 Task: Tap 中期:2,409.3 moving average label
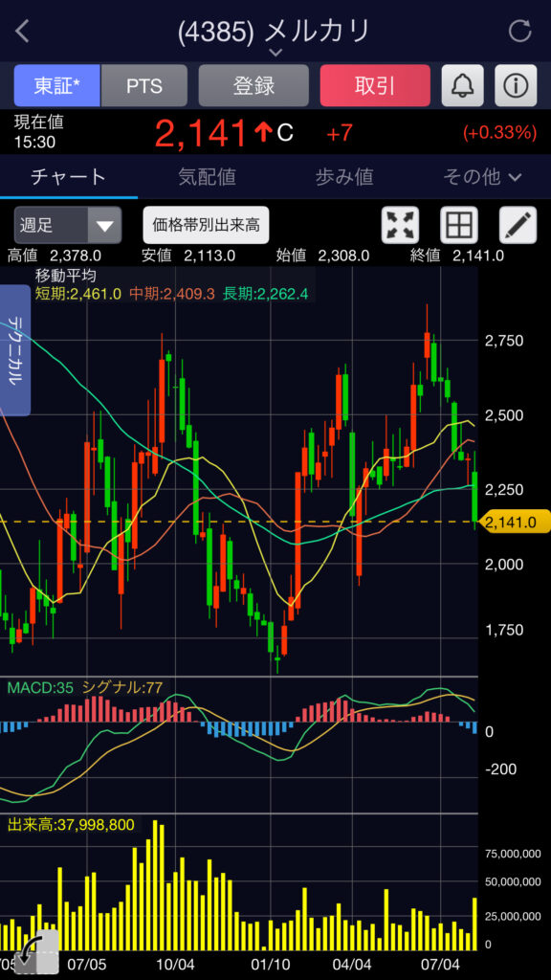[172, 294]
